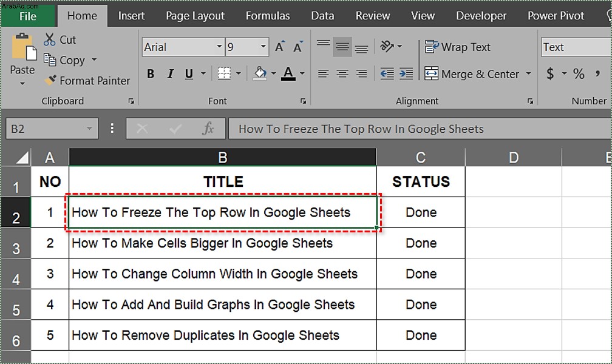Click the Select All corner triangle
This screenshot has width=612, height=364.
[x=22, y=157]
